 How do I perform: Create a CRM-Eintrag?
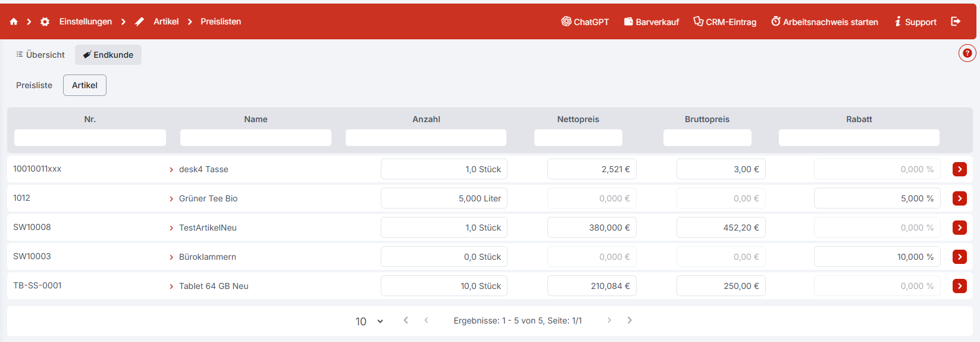coord(725,22)
